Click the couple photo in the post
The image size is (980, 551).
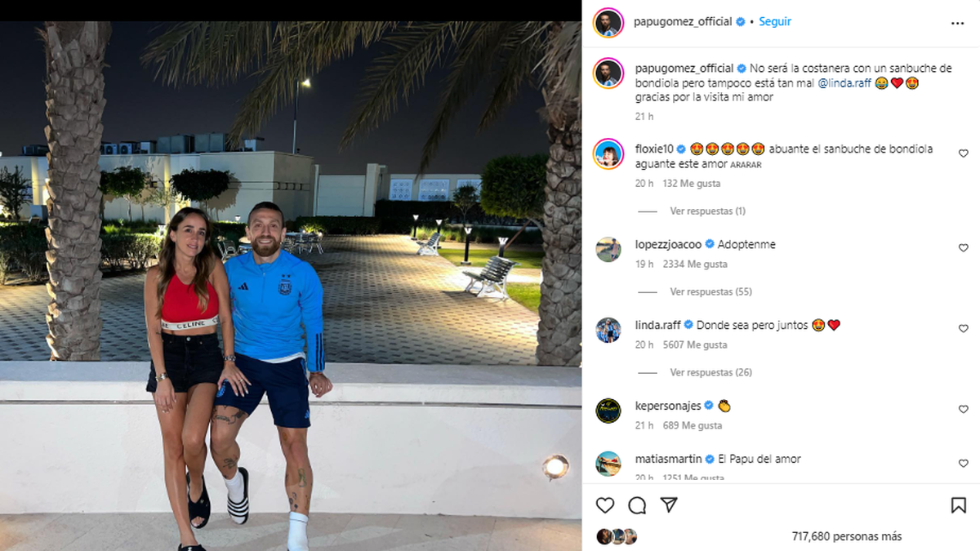291,286
